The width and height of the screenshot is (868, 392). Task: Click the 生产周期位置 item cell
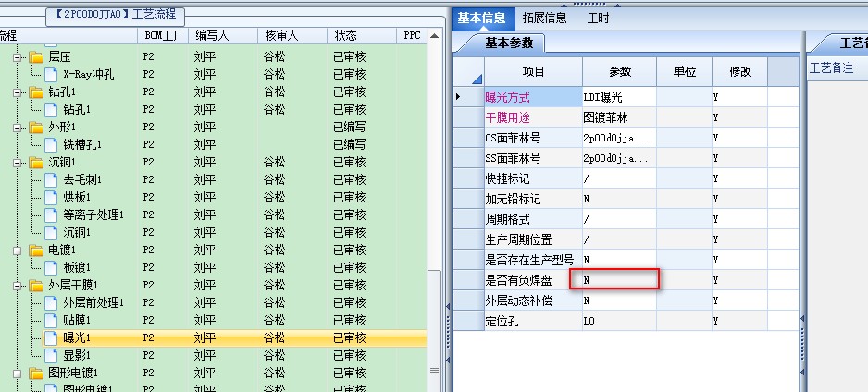533,240
